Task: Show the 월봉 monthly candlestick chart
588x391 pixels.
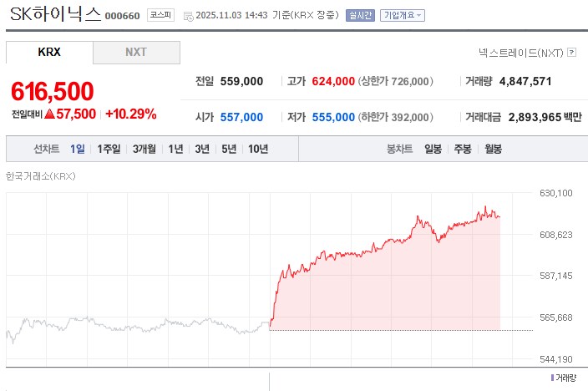Action: (493, 149)
